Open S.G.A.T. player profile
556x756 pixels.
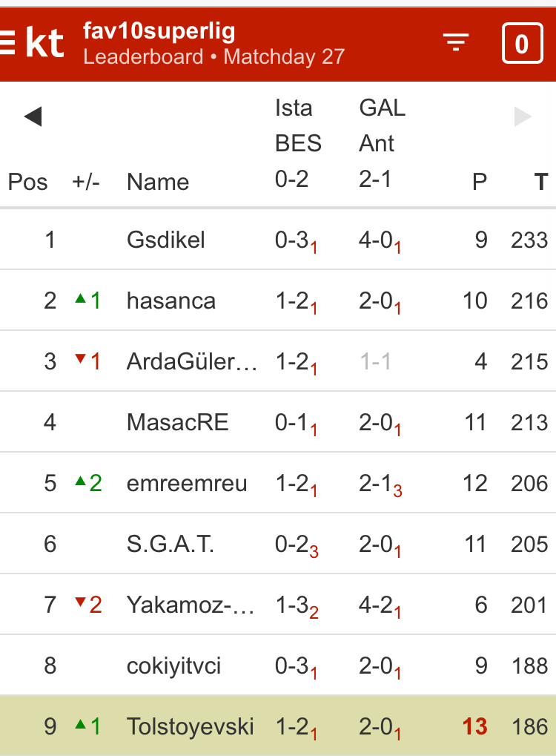click(x=171, y=545)
